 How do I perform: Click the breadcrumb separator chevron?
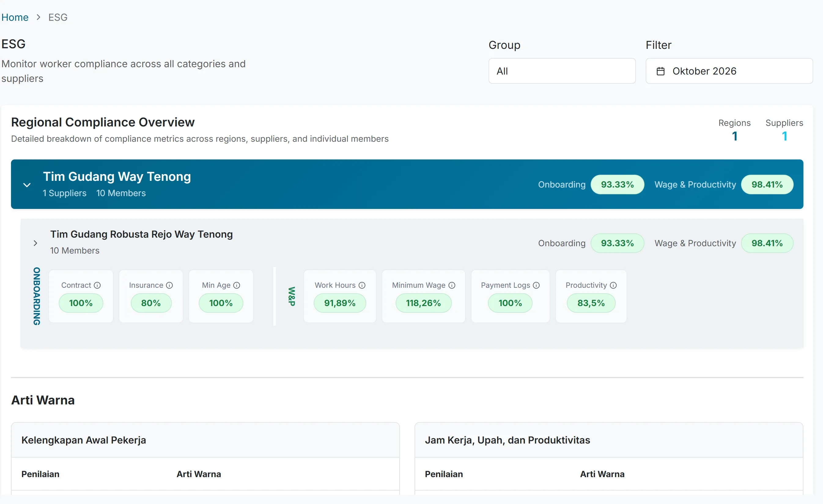click(39, 17)
